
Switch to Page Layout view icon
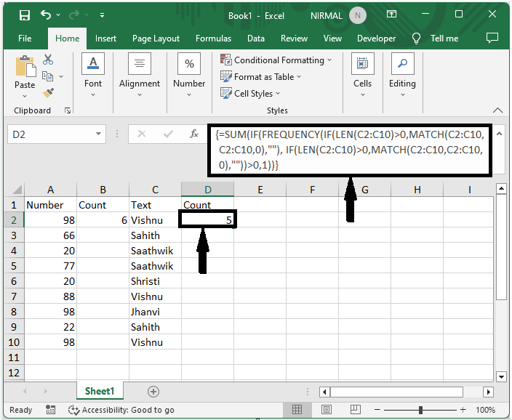[327, 410]
